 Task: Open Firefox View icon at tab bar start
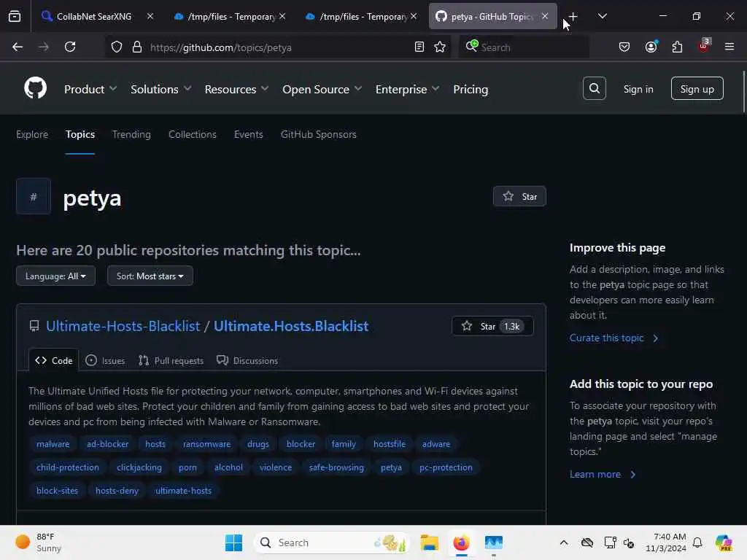[x=15, y=17]
